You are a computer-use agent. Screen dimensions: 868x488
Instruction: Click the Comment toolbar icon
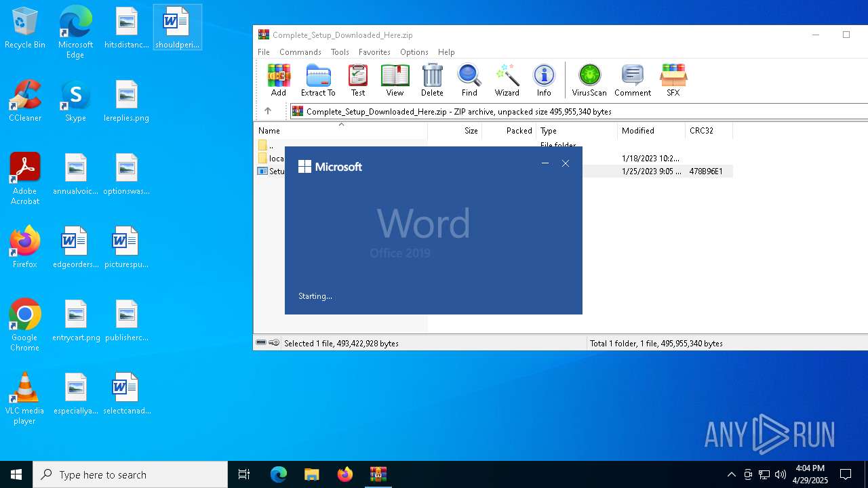click(633, 81)
